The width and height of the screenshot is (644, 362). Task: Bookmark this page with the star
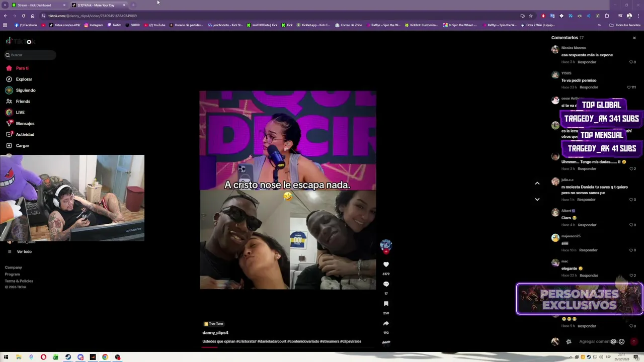tap(530, 16)
